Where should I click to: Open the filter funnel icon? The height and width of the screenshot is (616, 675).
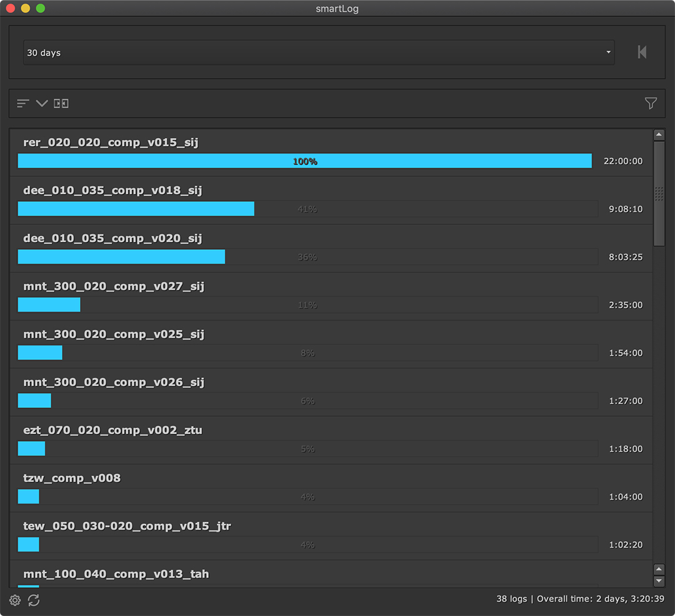(x=651, y=104)
